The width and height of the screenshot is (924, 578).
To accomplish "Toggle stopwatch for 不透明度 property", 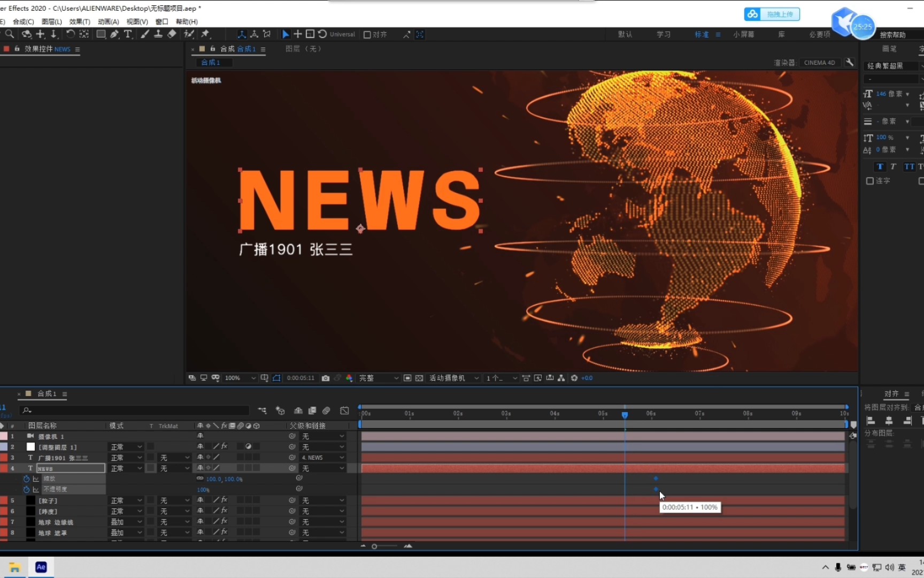I will coord(26,489).
